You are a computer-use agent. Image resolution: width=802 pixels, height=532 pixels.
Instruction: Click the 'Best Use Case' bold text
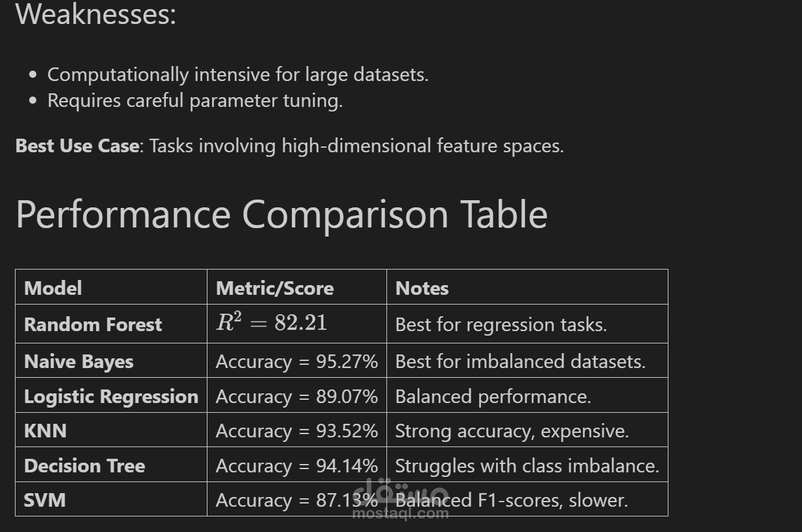pyautogui.click(x=77, y=146)
